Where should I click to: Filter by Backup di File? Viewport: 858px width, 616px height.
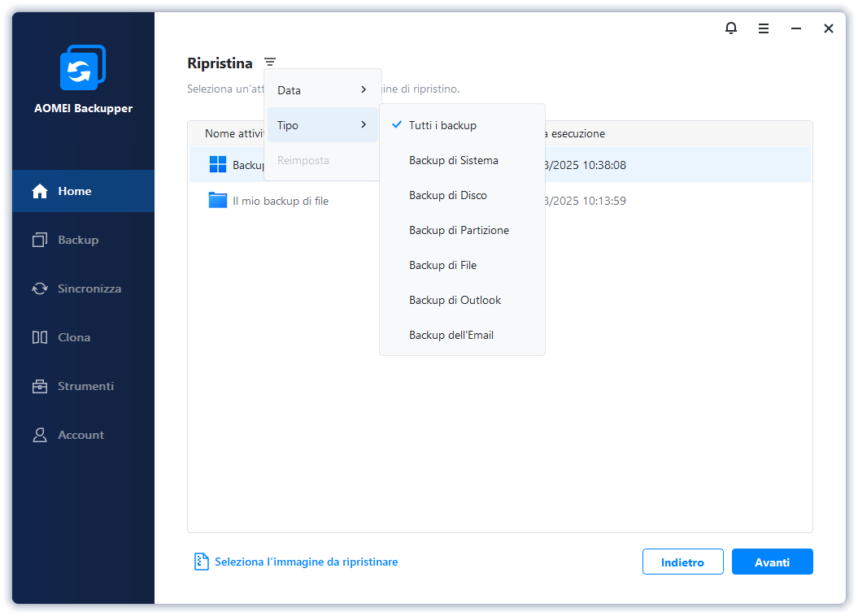[463, 265]
